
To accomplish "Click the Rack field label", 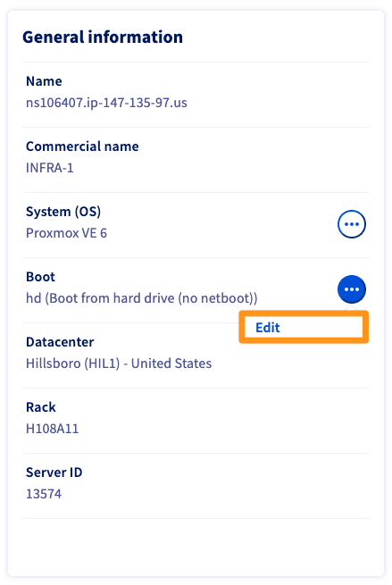I will pyautogui.click(x=41, y=407).
